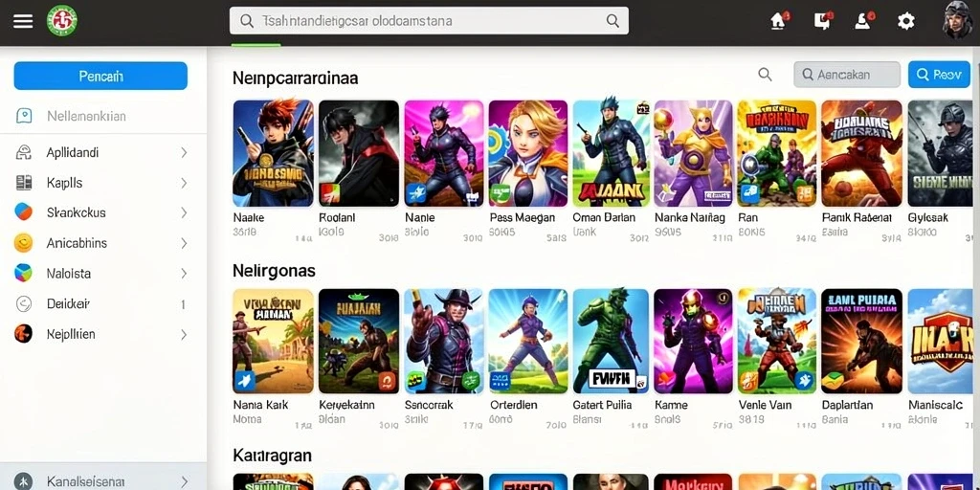
Task: Click the magnifier beside Aencakan field
Action: tap(765, 75)
